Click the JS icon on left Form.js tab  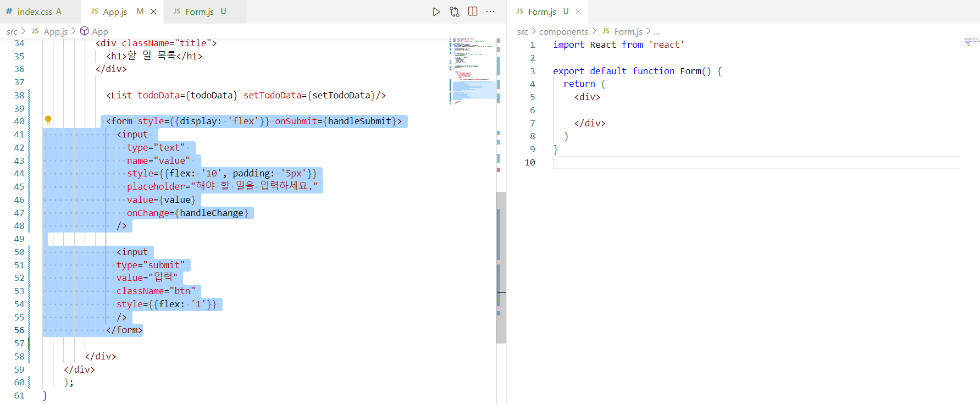(177, 11)
